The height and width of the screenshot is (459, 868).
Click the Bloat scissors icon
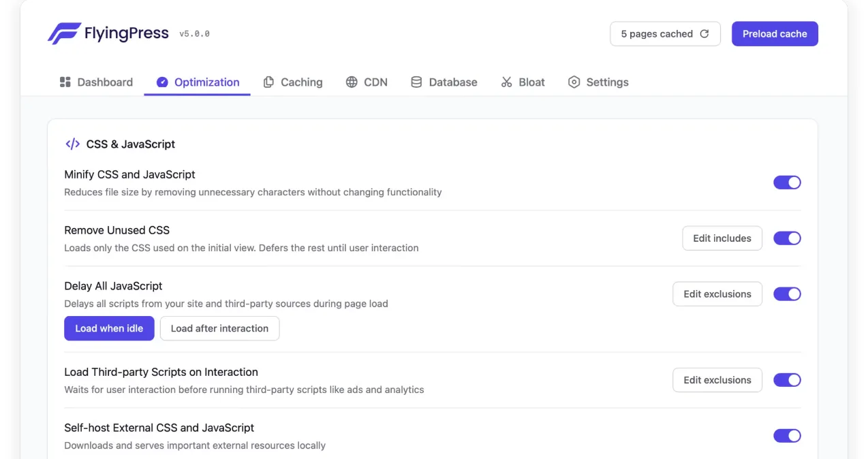tap(506, 82)
